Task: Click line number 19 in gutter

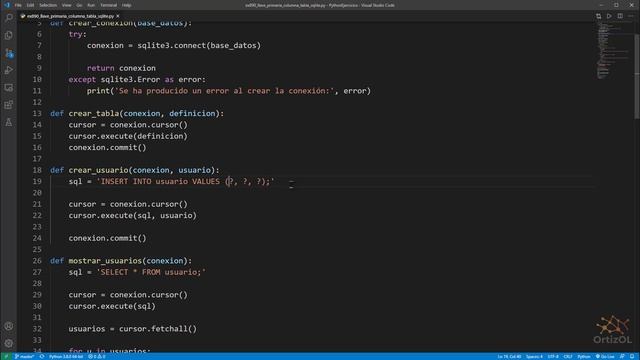Action: point(37,181)
